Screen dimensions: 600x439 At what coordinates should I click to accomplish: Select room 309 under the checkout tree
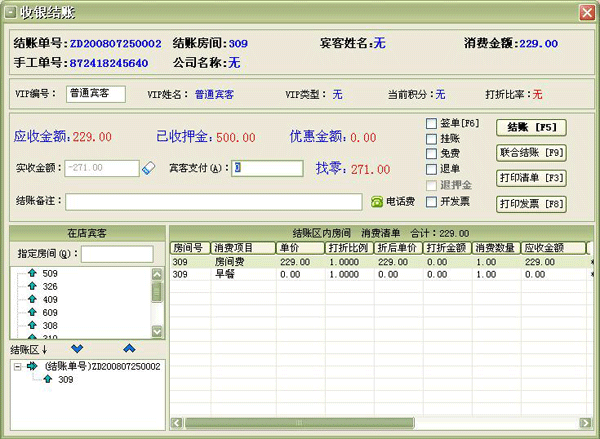pos(65,380)
